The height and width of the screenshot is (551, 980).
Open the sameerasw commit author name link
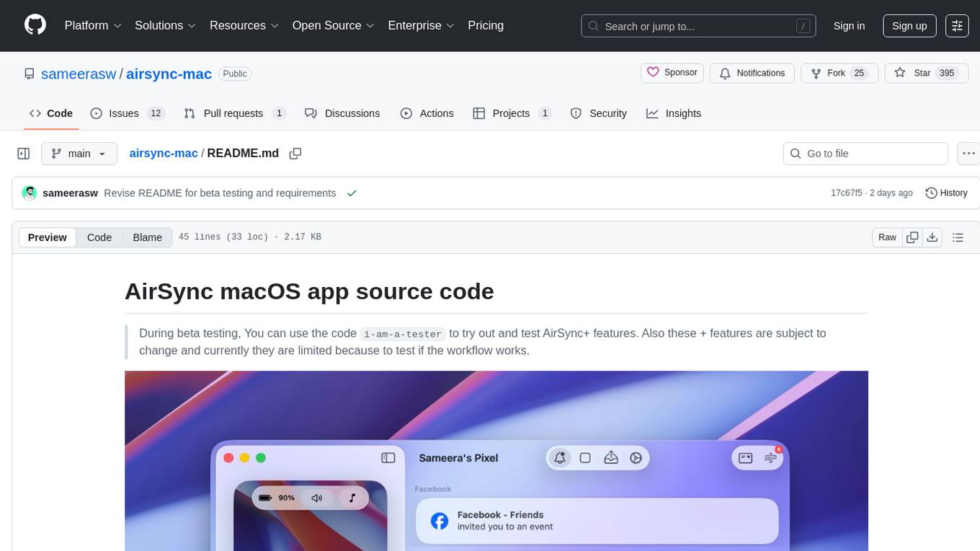point(71,193)
